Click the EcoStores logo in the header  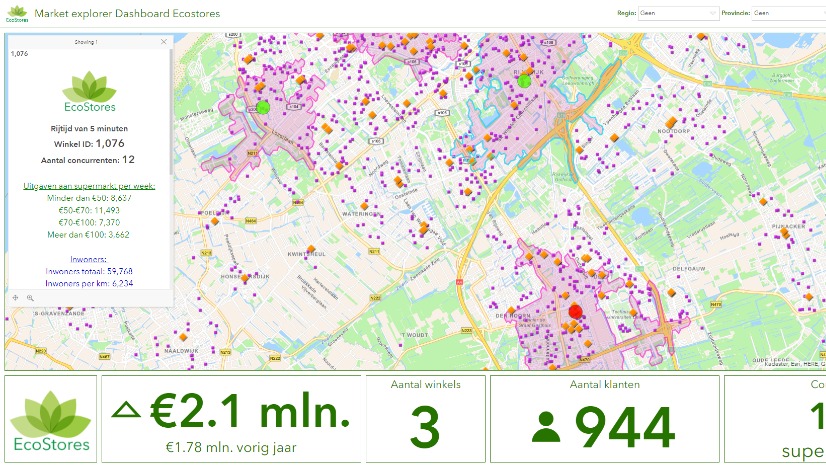15,14
